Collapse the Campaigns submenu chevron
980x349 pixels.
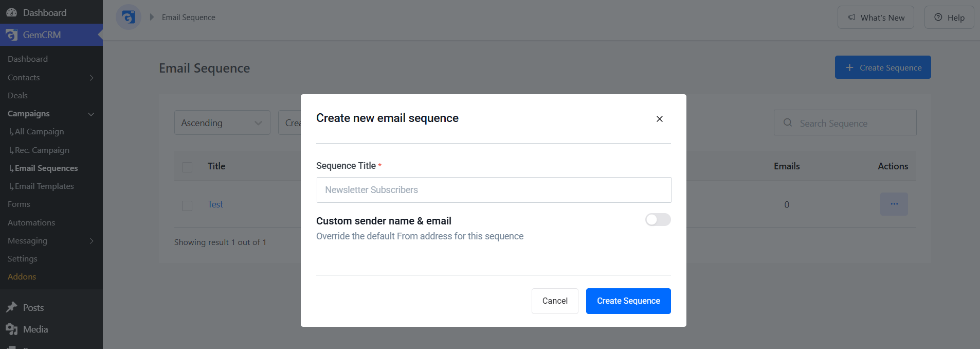[91, 114]
